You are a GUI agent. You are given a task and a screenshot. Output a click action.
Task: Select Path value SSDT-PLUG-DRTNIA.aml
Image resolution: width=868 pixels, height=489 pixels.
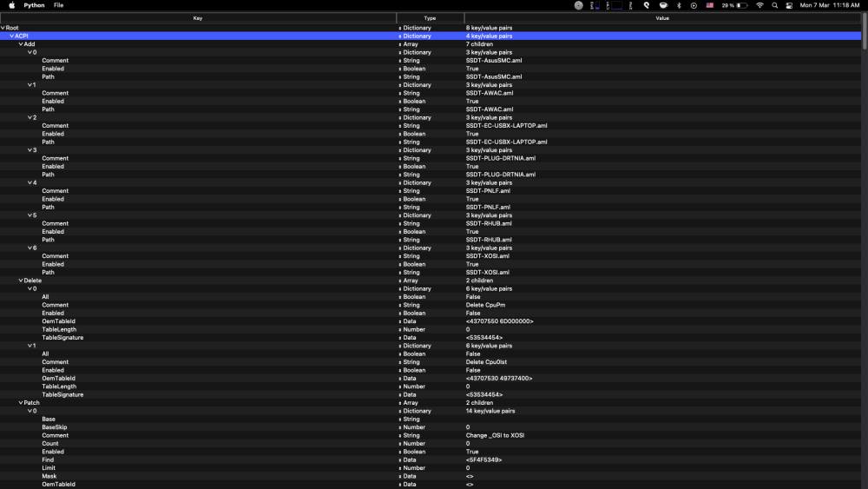(501, 175)
